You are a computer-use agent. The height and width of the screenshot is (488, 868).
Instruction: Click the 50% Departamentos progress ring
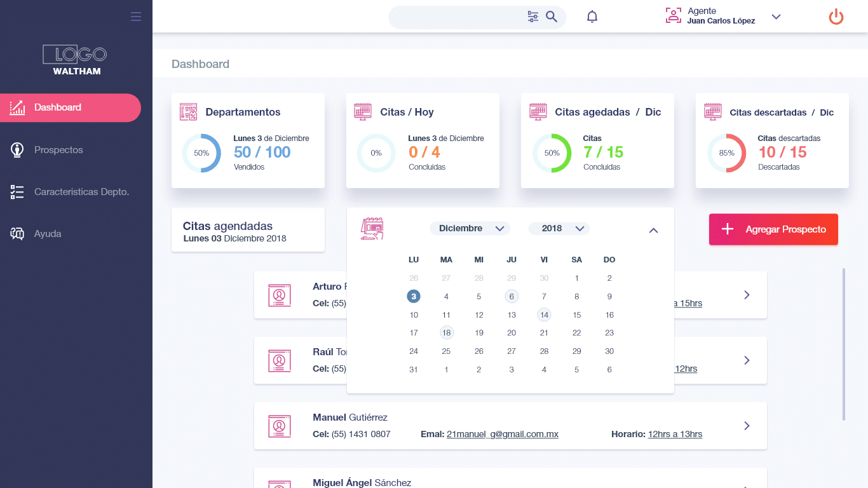click(201, 153)
